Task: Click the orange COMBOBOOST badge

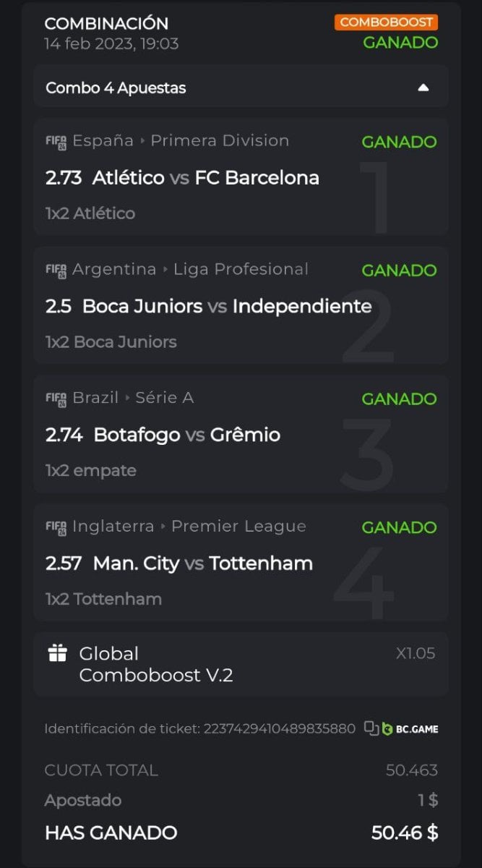Action: (386, 22)
